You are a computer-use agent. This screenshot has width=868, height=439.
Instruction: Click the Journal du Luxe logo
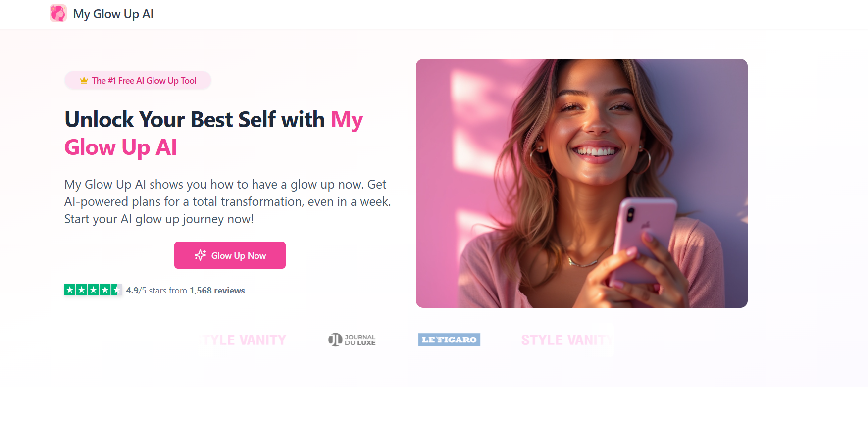(x=352, y=340)
